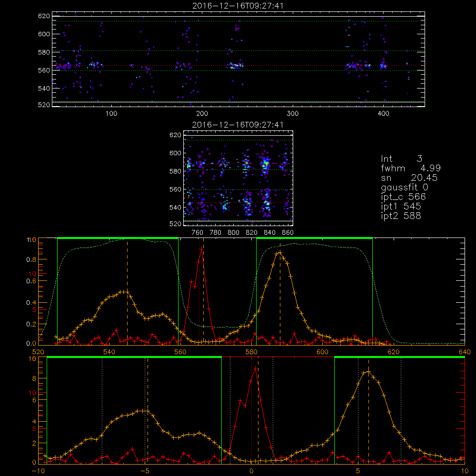Viewport: 476px width, 476px height.
Task: Click y-axis label 540 of top plot
Action: coord(44,89)
